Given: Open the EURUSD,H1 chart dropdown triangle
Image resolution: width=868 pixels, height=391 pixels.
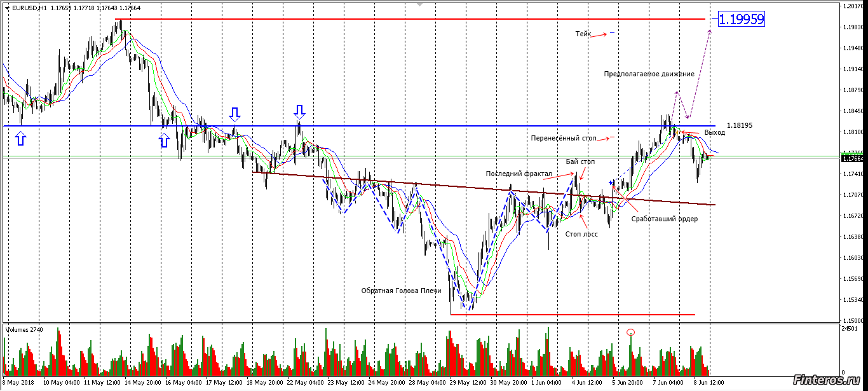Looking at the screenshot, I should (6, 8).
